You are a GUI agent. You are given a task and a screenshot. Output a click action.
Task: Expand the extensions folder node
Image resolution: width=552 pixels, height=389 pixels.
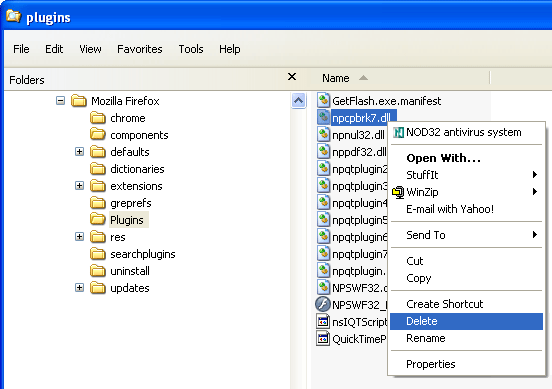point(80,186)
